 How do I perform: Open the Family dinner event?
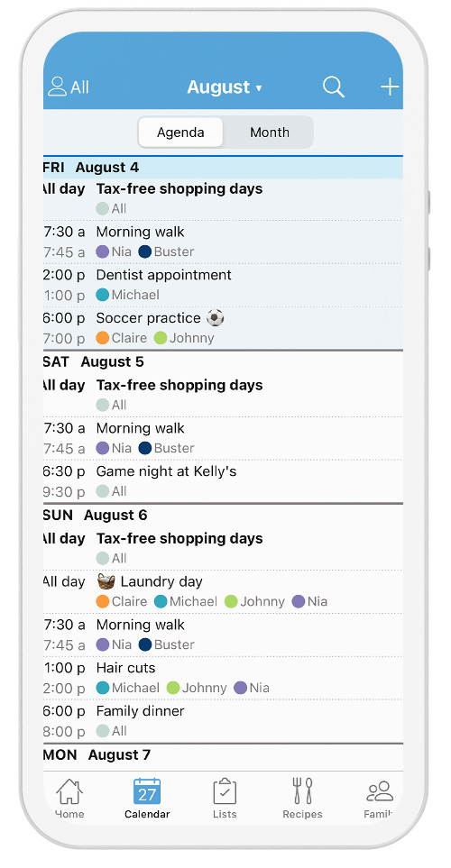point(223,721)
